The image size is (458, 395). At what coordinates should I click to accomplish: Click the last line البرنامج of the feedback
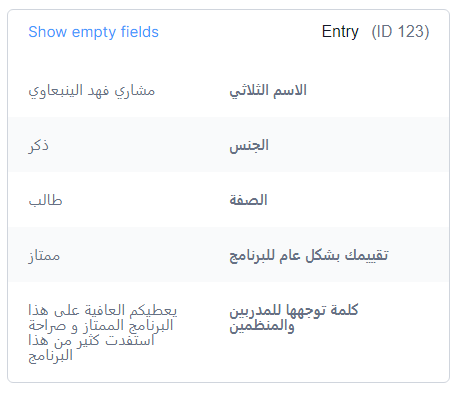click(x=51, y=356)
